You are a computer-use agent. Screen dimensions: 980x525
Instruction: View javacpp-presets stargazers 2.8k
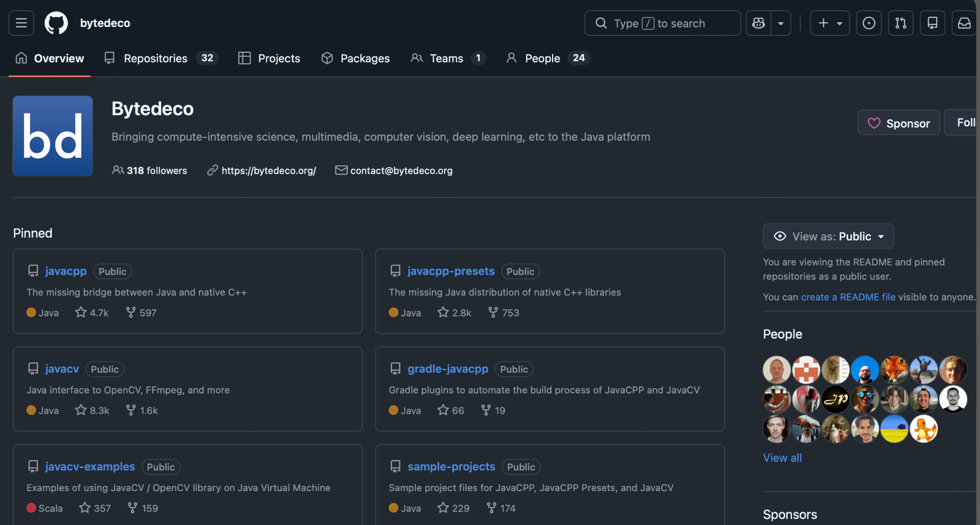454,313
